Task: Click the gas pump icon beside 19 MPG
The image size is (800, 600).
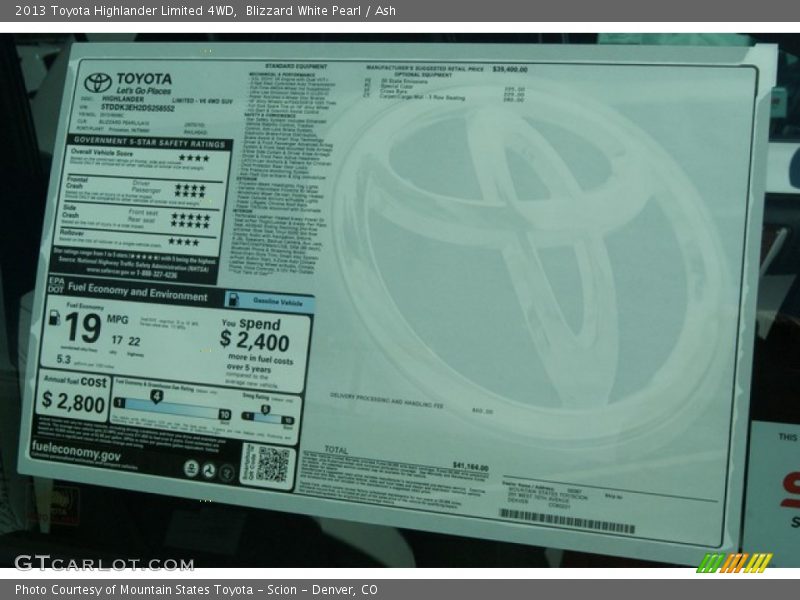Action: click(x=54, y=316)
